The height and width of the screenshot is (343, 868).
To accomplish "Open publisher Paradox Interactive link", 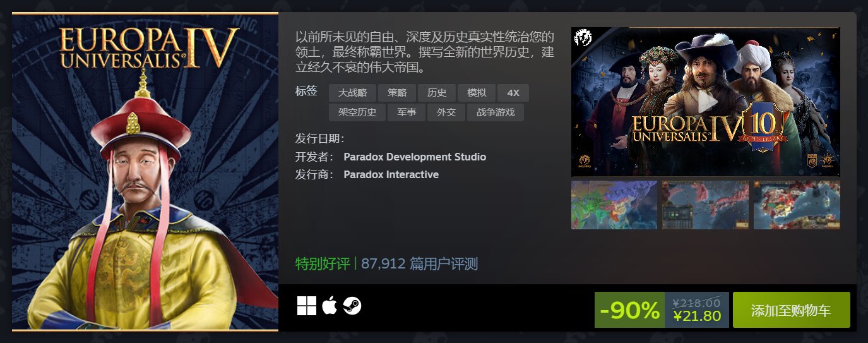I will pos(391,174).
